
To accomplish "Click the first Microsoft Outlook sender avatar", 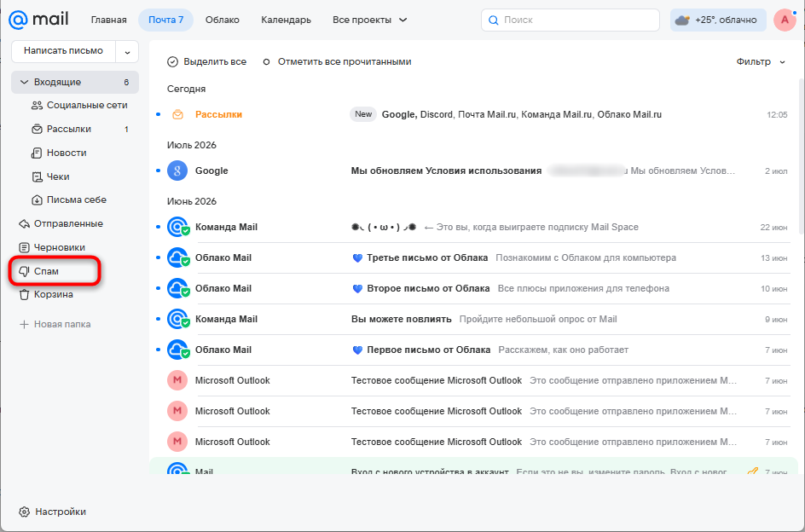I will [177, 380].
